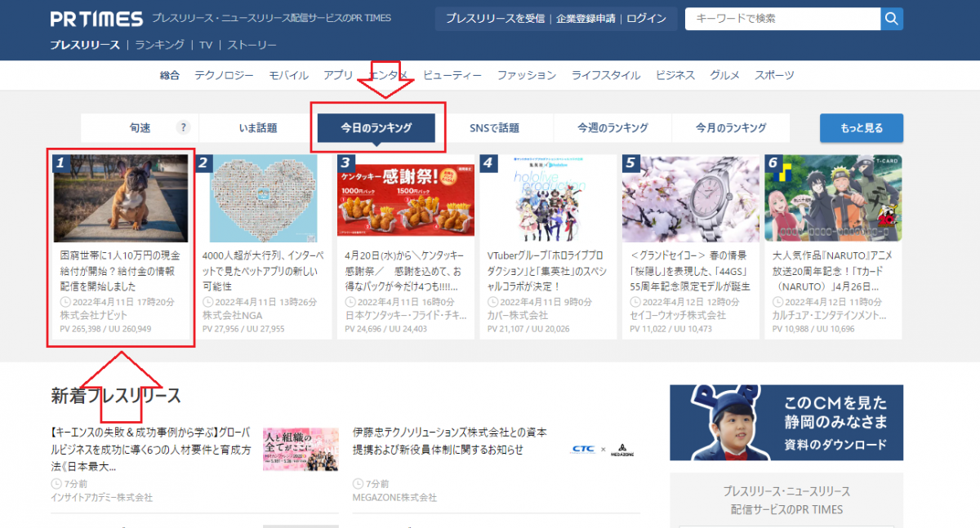This screenshot has width=980, height=528.
Task: Click the 静岡のみなさま advertisement banner
Action: [786, 423]
